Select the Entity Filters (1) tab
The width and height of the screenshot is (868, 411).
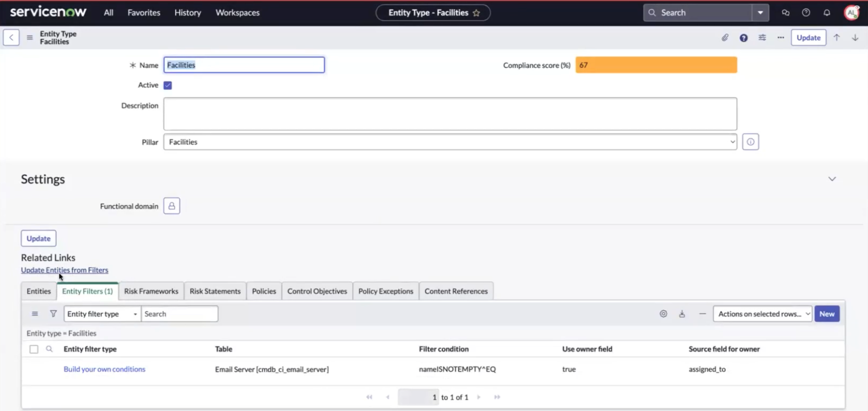[88, 291]
